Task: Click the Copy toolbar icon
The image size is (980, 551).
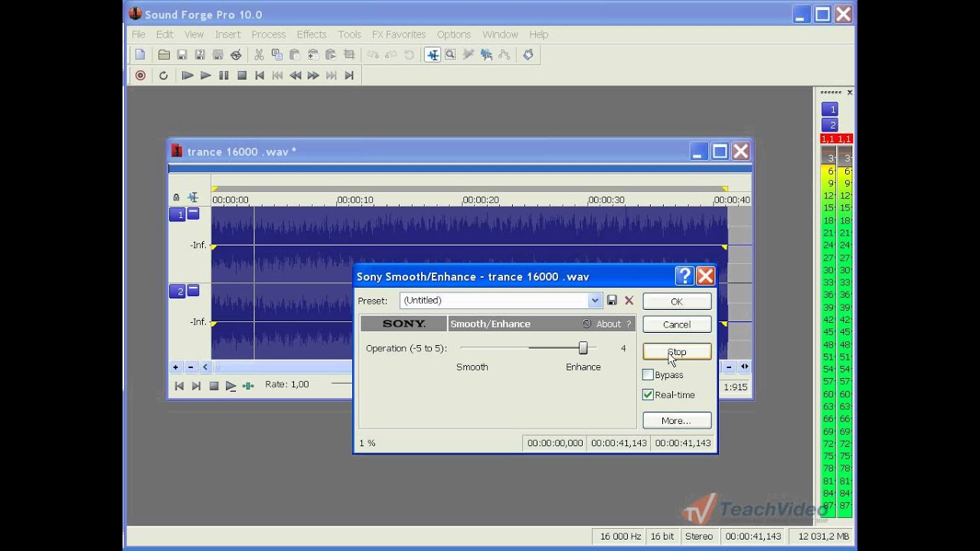Action: pyautogui.click(x=276, y=54)
